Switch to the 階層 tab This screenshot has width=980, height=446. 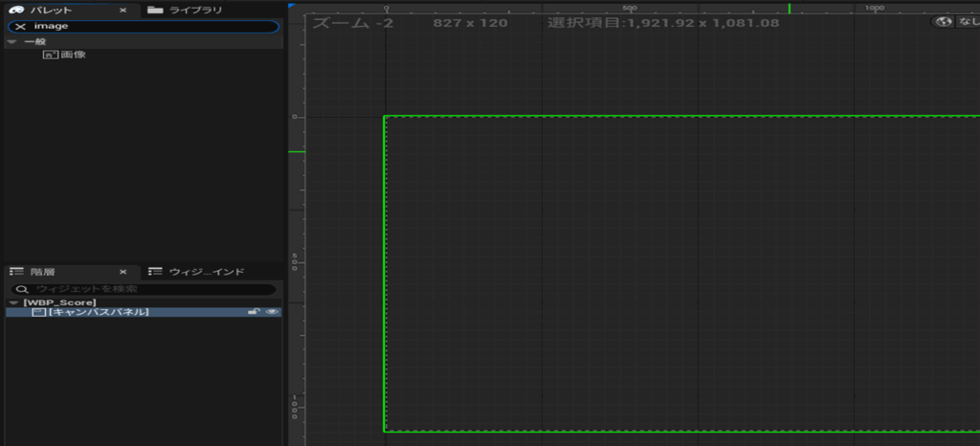(42, 272)
